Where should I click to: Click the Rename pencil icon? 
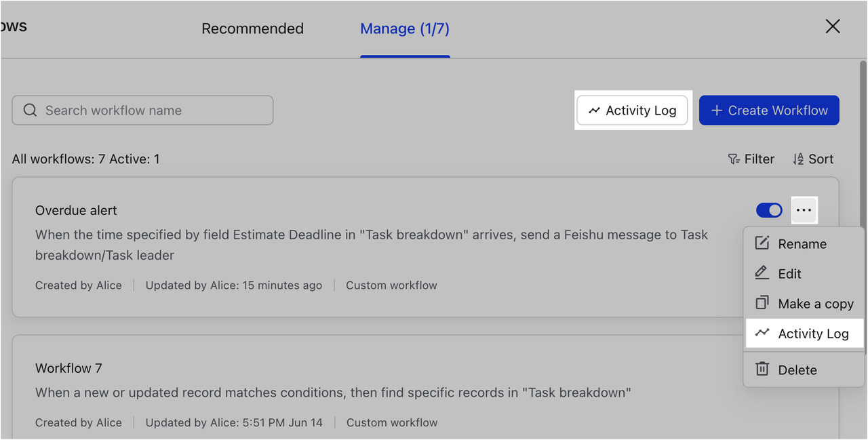pyautogui.click(x=762, y=243)
